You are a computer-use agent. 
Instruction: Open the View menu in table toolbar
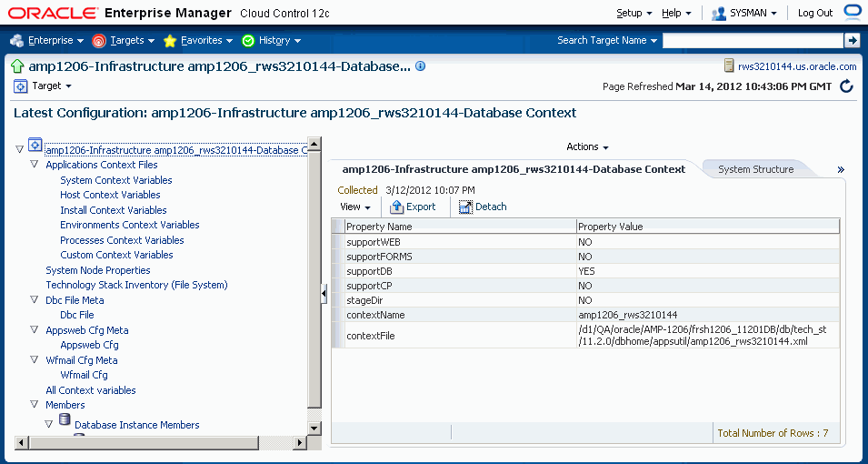[x=355, y=207]
